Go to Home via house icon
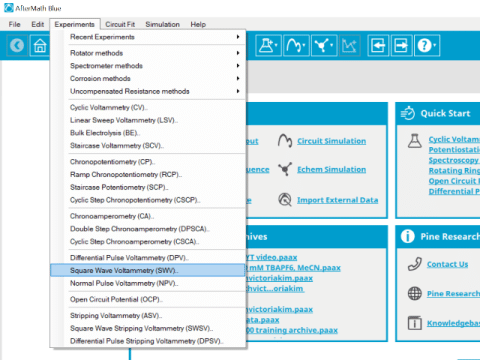 pos(40,46)
